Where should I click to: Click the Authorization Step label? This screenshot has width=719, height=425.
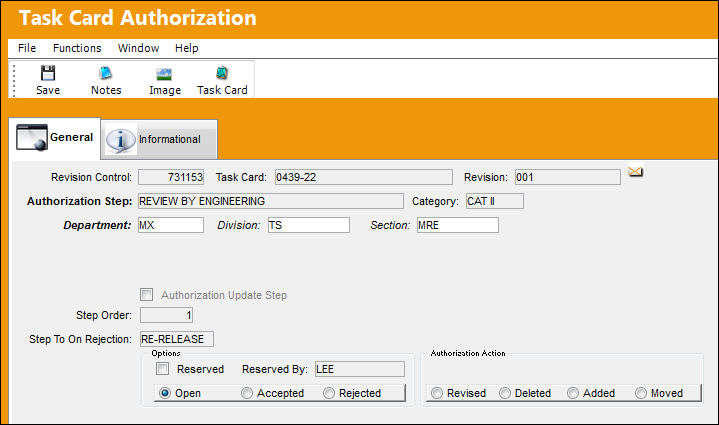pos(79,201)
